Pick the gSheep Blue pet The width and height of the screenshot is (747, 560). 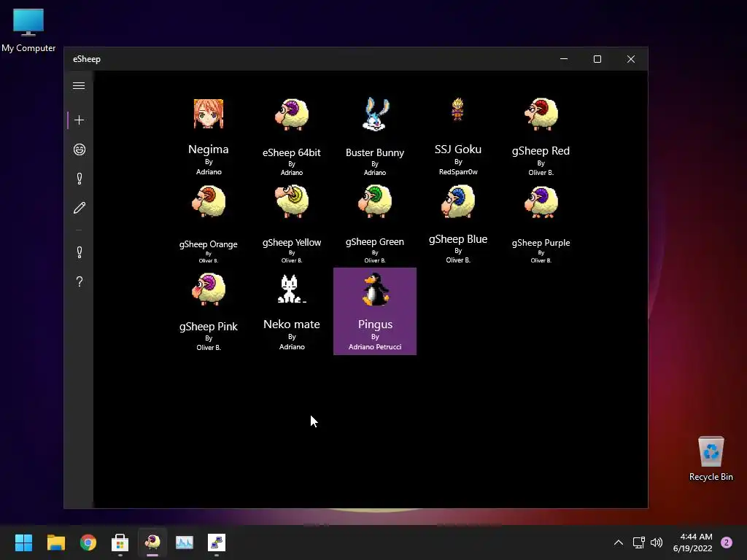[458, 224]
